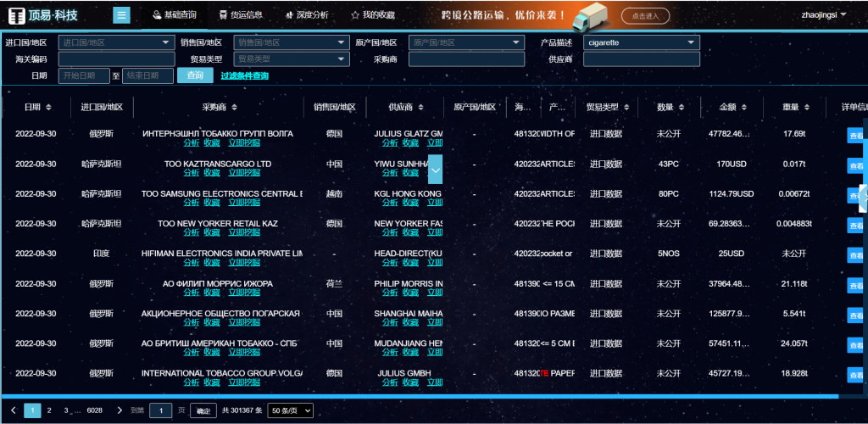This screenshot has height=424, width=868.
Task: Click the 过滤条件查询 link
Action: [244, 76]
